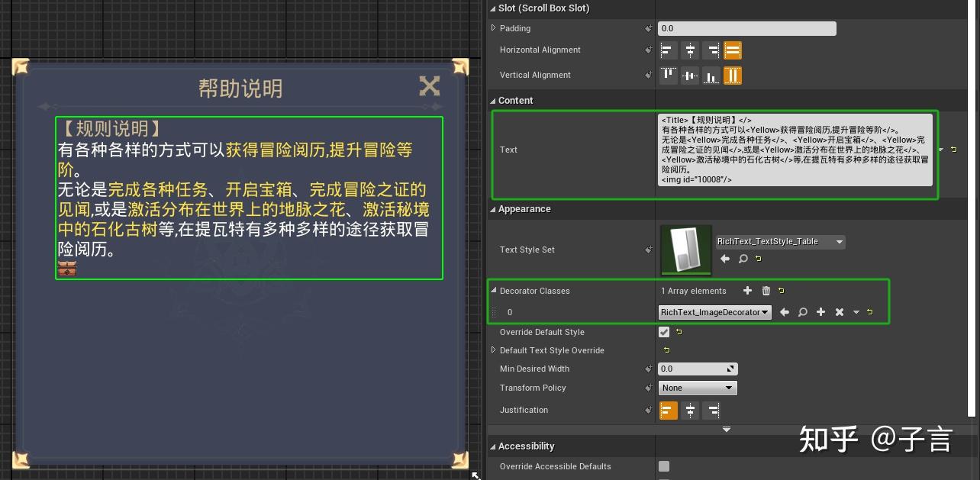Clear all Decorator Classes with the trash icon
This screenshot has height=480, width=980.
click(766, 290)
